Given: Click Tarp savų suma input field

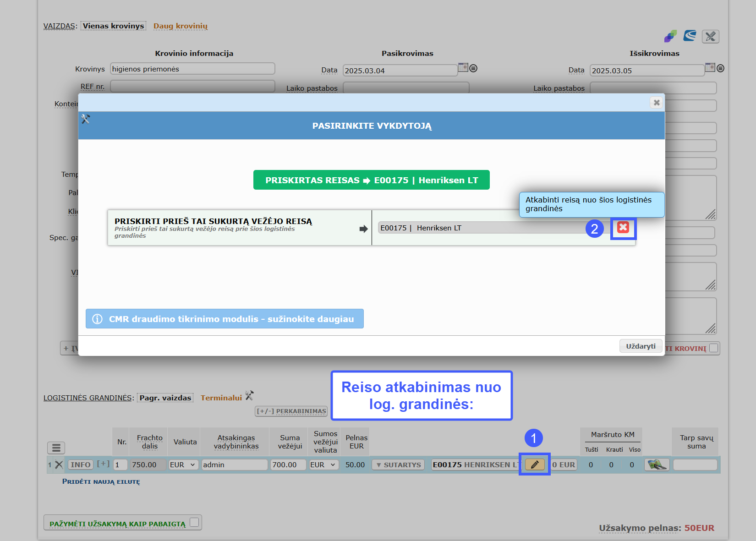Looking at the screenshot, I should [x=695, y=464].
